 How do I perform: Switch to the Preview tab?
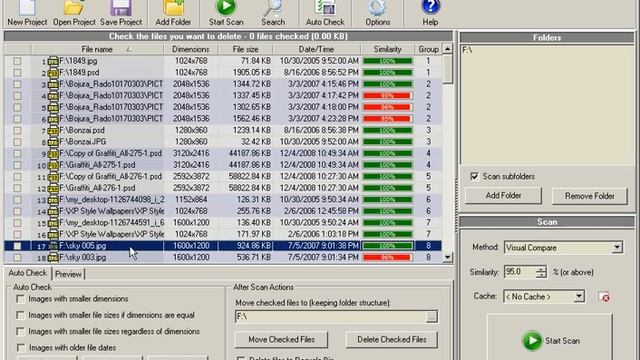pos(68,274)
